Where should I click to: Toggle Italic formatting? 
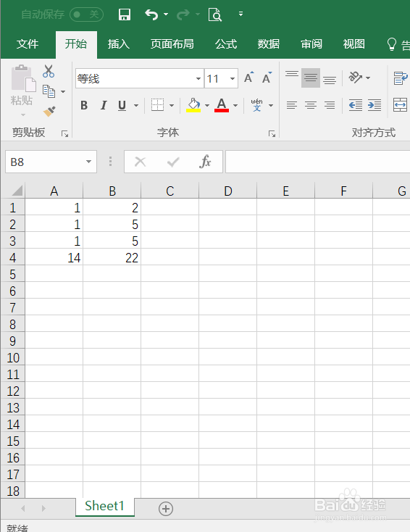(x=104, y=105)
